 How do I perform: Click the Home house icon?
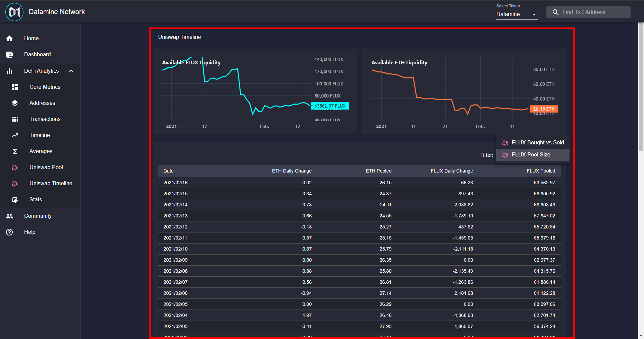(x=9, y=39)
